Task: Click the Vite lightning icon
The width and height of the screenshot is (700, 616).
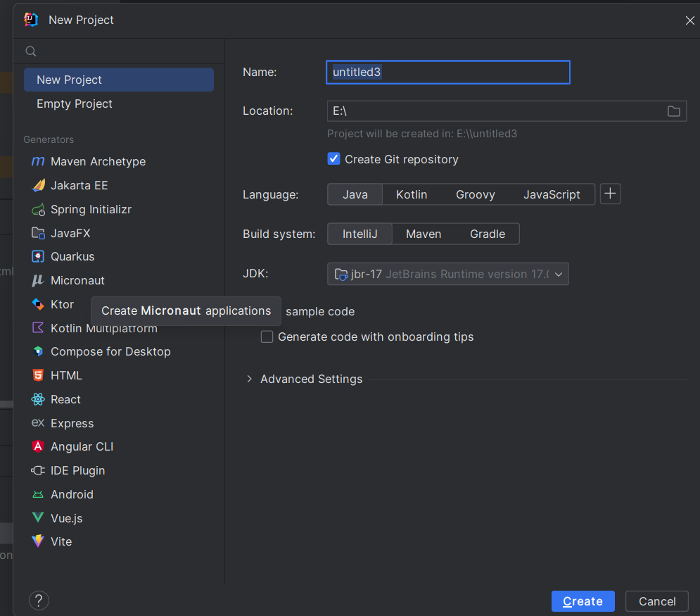Action: tap(38, 541)
